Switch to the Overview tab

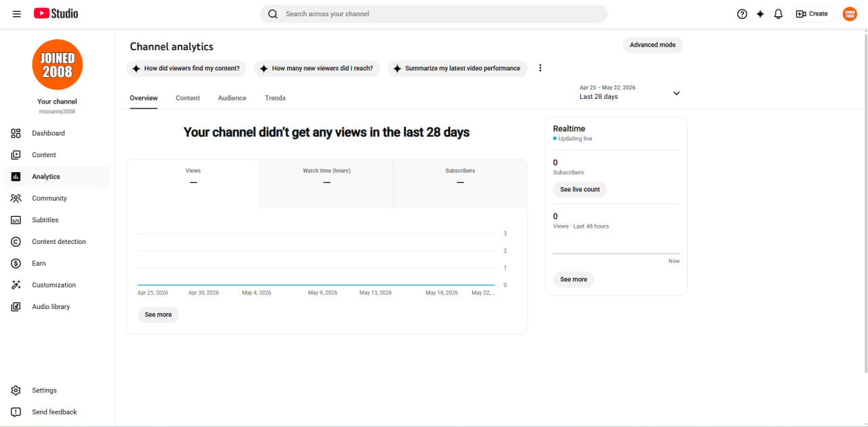144,98
